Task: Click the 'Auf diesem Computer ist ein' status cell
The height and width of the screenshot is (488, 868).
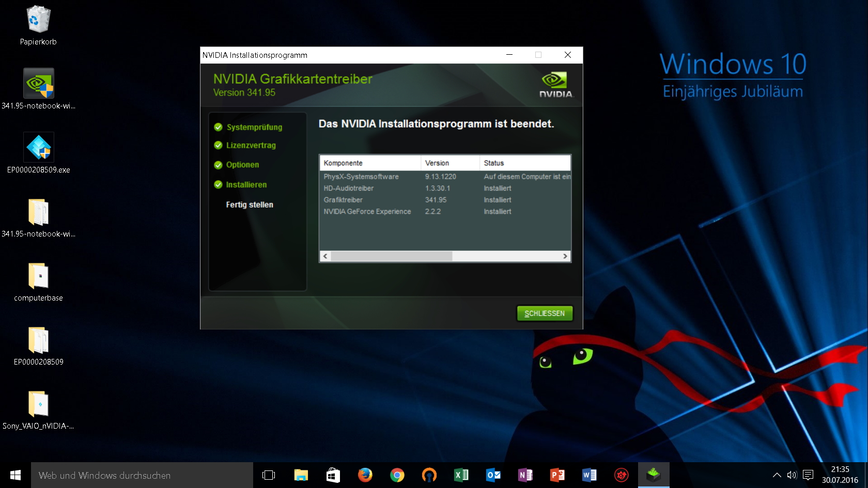Action: click(527, 177)
